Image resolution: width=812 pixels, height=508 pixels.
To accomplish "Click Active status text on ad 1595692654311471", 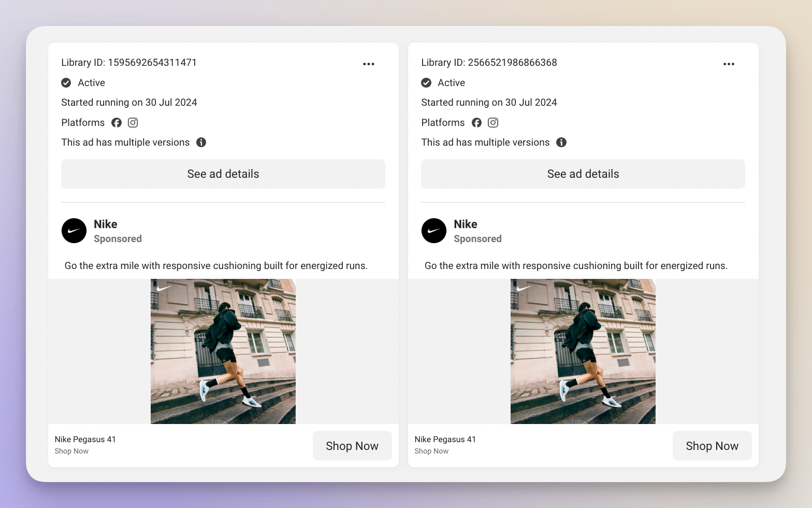I will [91, 83].
